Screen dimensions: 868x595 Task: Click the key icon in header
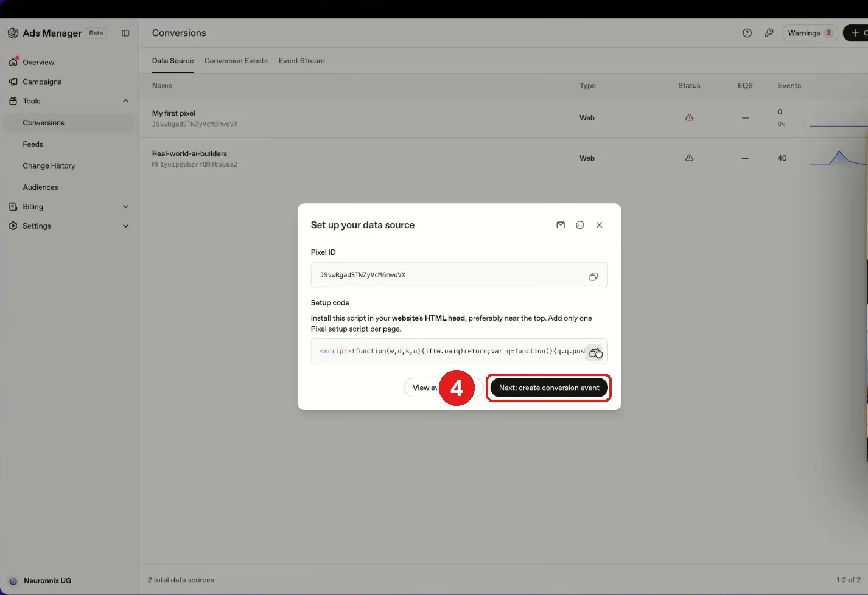(769, 33)
